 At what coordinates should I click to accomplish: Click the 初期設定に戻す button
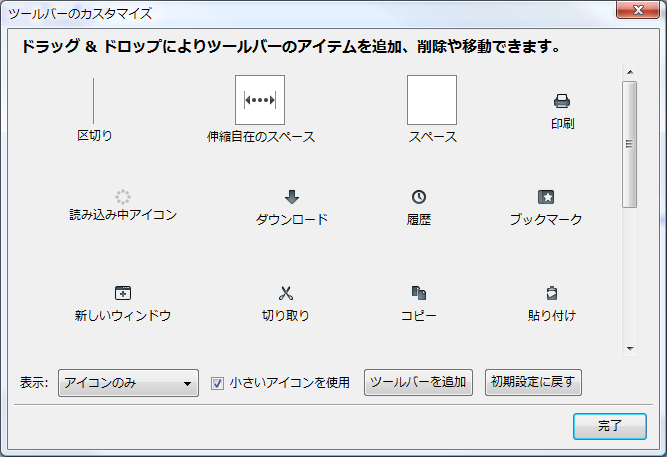point(533,382)
